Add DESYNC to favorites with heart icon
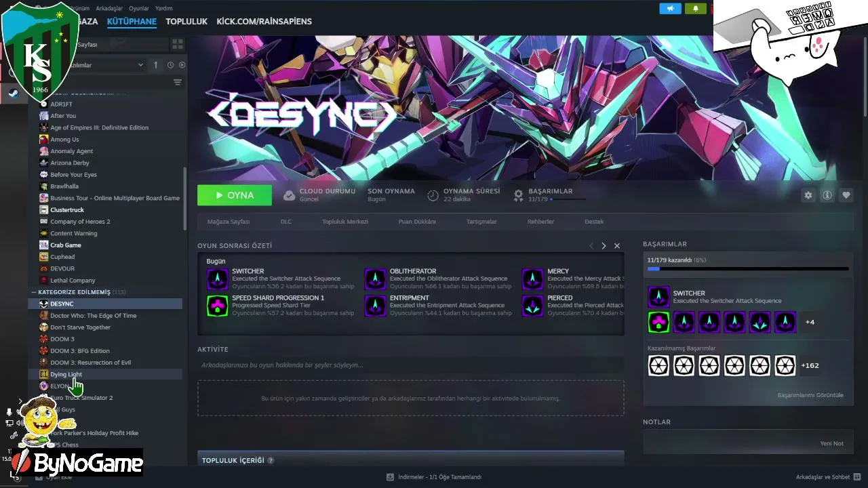The height and width of the screenshot is (488, 868). [846, 195]
